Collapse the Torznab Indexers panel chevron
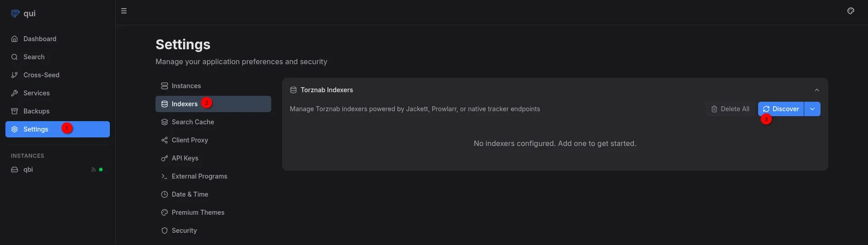This screenshot has height=245, width=868. pos(816,90)
